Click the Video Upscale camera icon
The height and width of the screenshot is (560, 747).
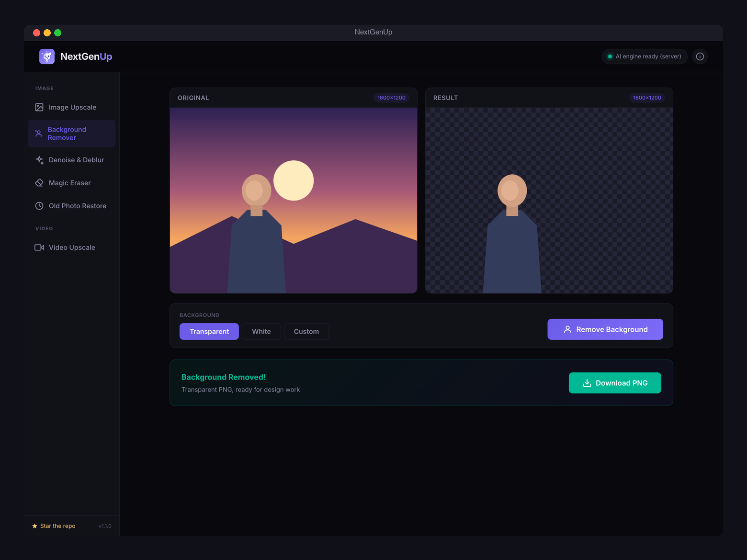pos(39,247)
